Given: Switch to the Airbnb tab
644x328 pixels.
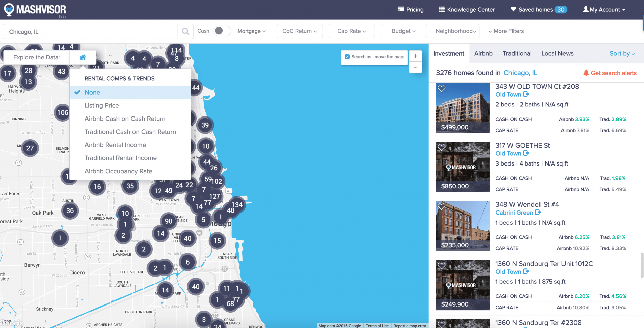Looking at the screenshot, I should click(x=483, y=53).
